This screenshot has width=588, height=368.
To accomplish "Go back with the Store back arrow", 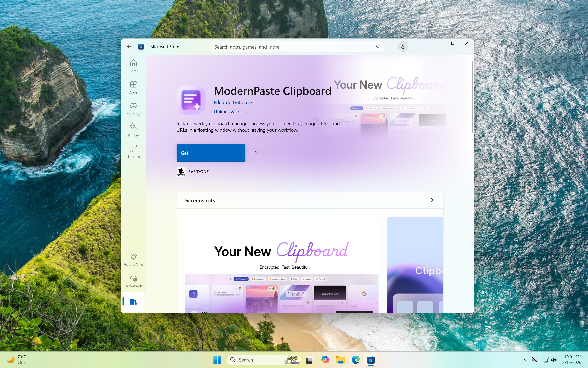I will tap(129, 46).
